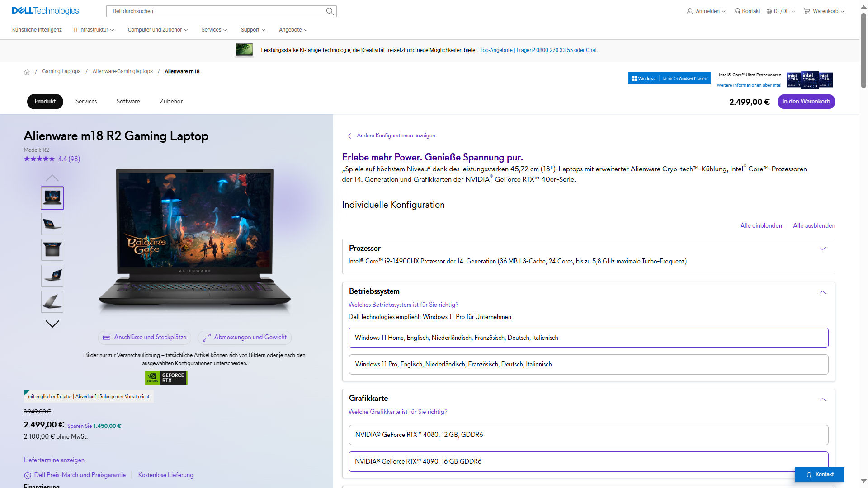Select Windows 11 Pro operating system option
Screen dimensions: 868x488
[x=588, y=364]
